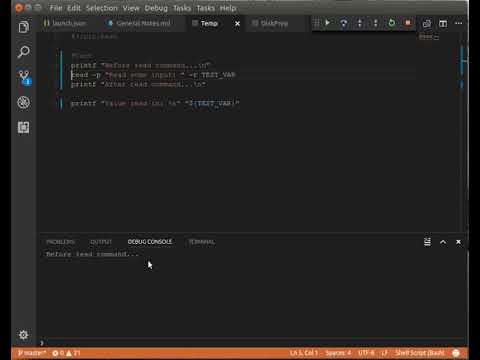This screenshot has width=480, height=360.
Task: Click the feedback smiley in status bar
Action: click(x=456, y=353)
